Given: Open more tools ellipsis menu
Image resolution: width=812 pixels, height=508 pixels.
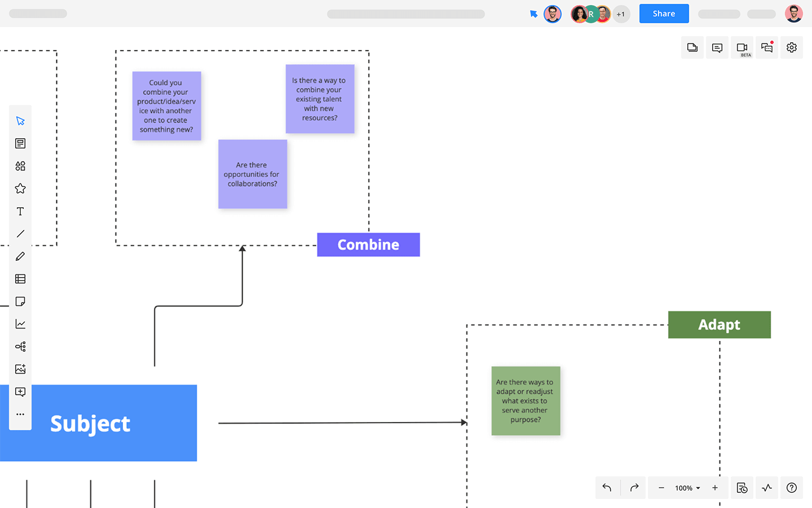Looking at the screenshot, I should pos(20,414).
